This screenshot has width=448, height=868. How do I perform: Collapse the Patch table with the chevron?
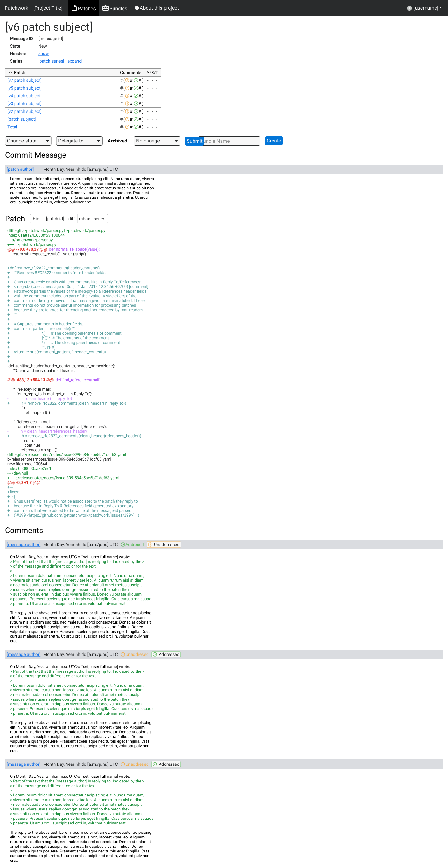click(x=10, y=72)
